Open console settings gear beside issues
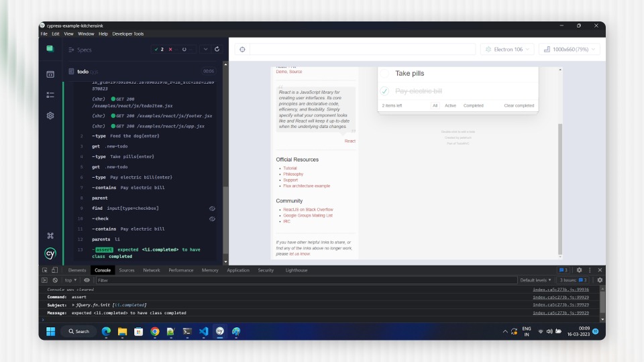Screen dimensions: 644x362 coord(600,280)
